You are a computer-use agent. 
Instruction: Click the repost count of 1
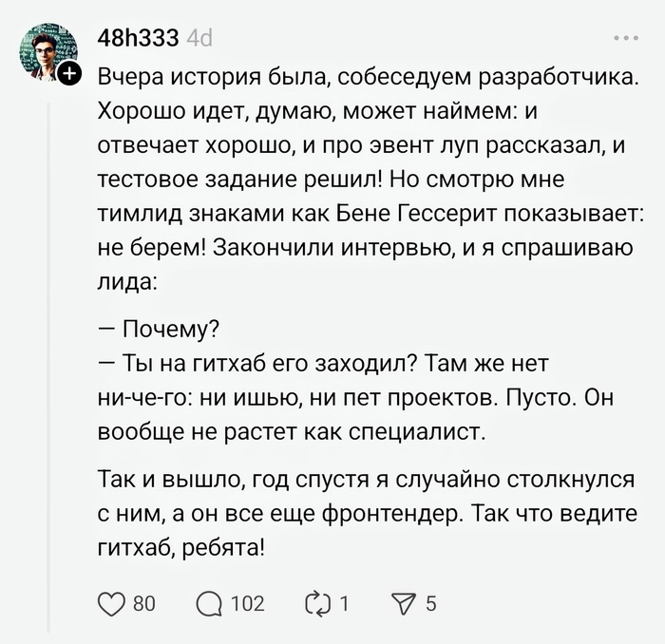tap(343, 602)
